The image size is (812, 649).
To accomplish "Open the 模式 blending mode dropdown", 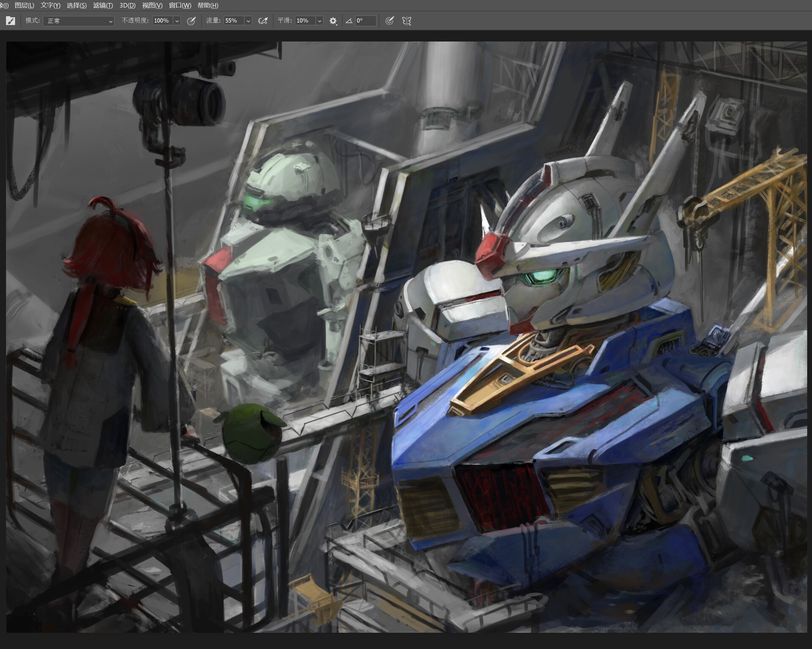I will coord(78,21).
